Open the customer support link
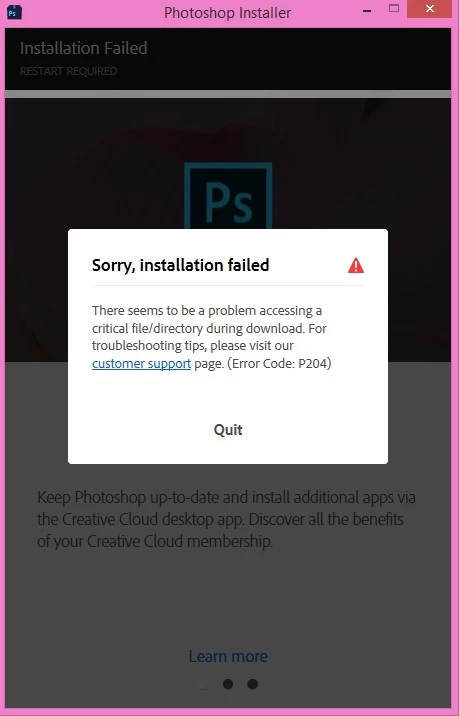459x716 pixels. pos(141,363)
